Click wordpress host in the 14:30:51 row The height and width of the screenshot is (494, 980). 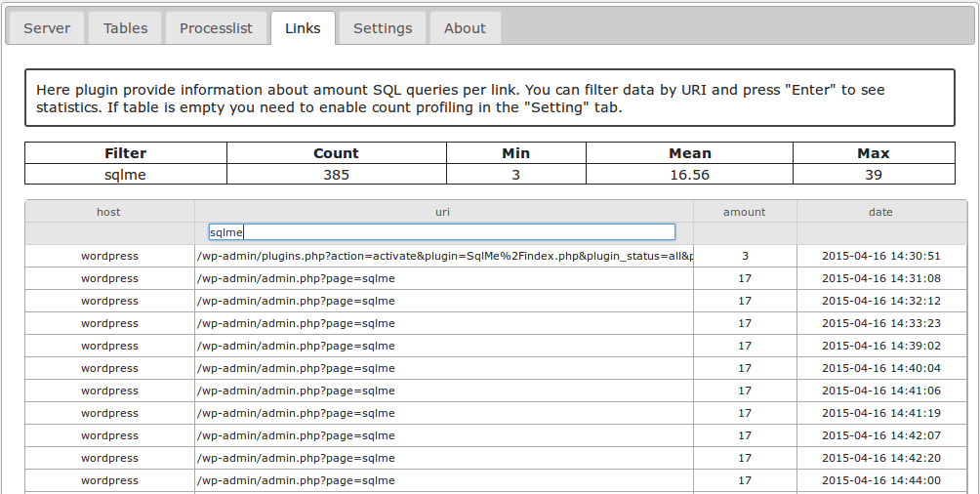point(109,256)
